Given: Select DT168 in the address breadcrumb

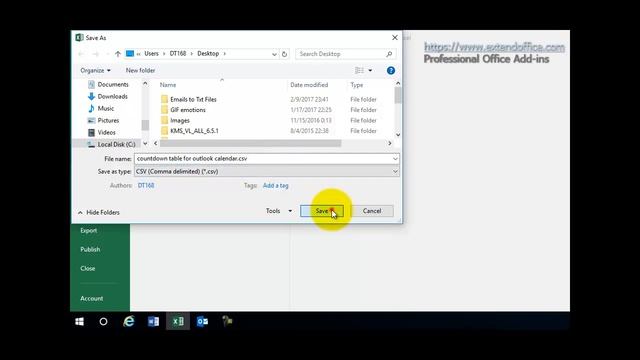Looking at the screenshot, I should click(178, 53).
